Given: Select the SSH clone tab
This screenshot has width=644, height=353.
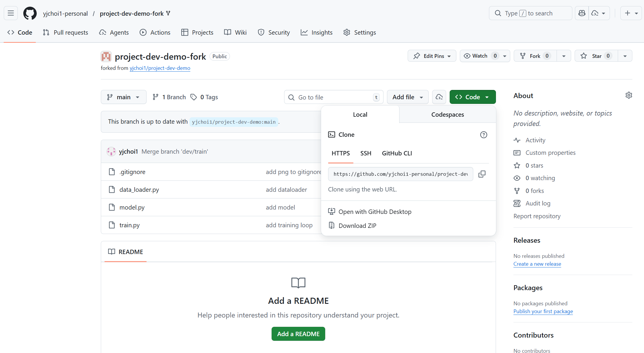Looking at the screenshot, I should [x=366, y=153].
